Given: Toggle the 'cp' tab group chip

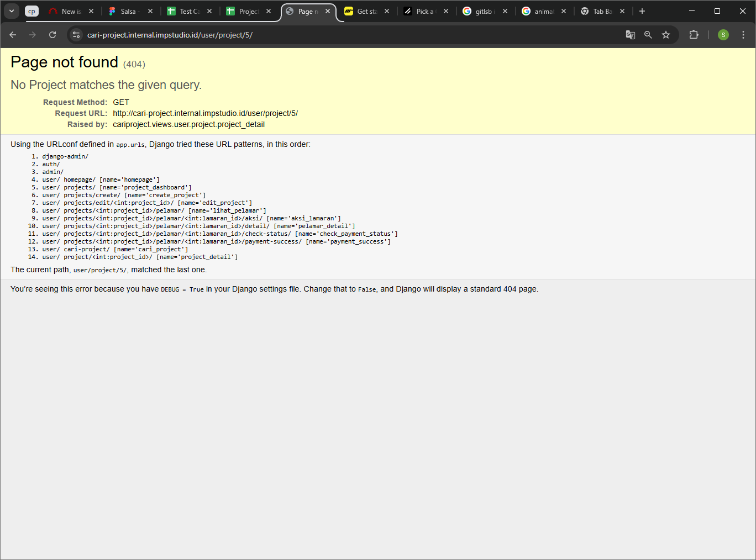Looking at the screenshot, I should [32, 11].
